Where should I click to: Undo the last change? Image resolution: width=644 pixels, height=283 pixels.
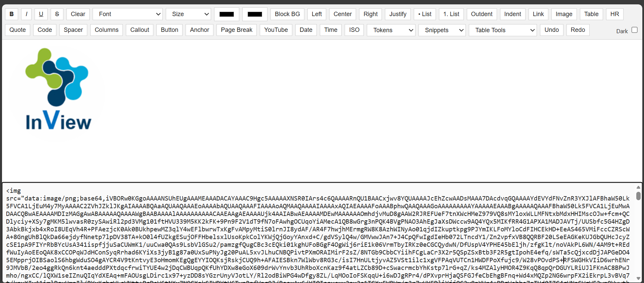pyautogui.click(x=552, y=30)
